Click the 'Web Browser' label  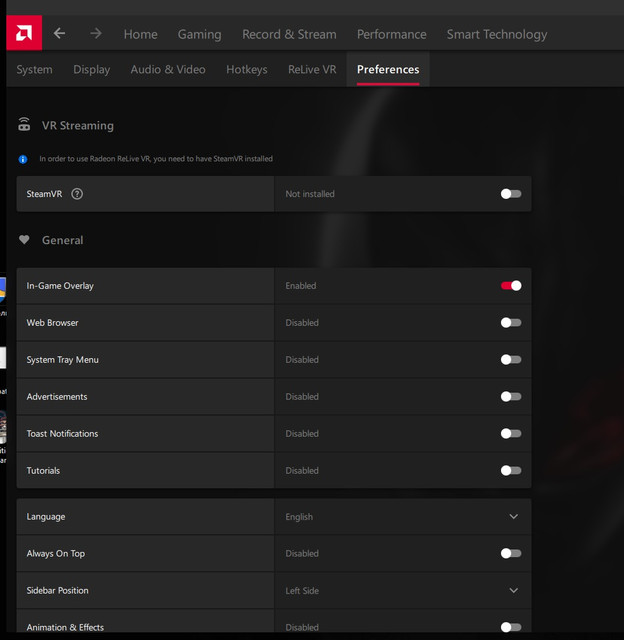52,322
